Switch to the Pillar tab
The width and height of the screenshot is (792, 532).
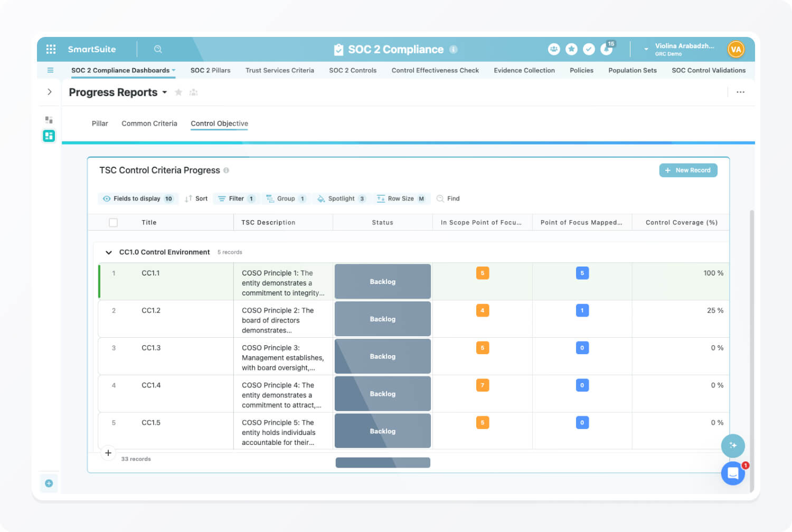[x=100, y=123]
